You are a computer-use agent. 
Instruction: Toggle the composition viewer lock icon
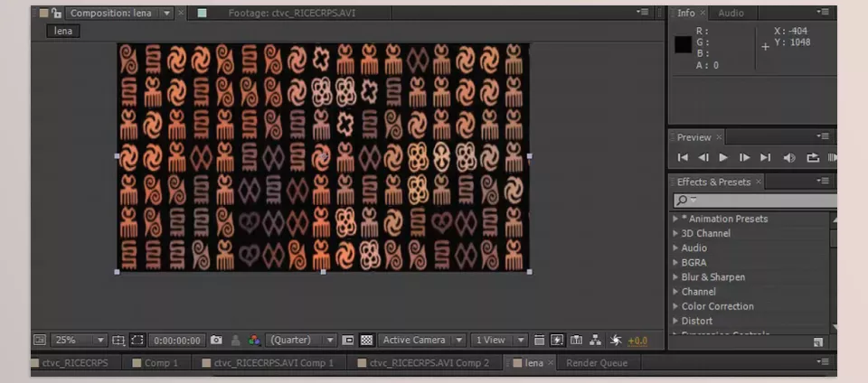point(56,14)
